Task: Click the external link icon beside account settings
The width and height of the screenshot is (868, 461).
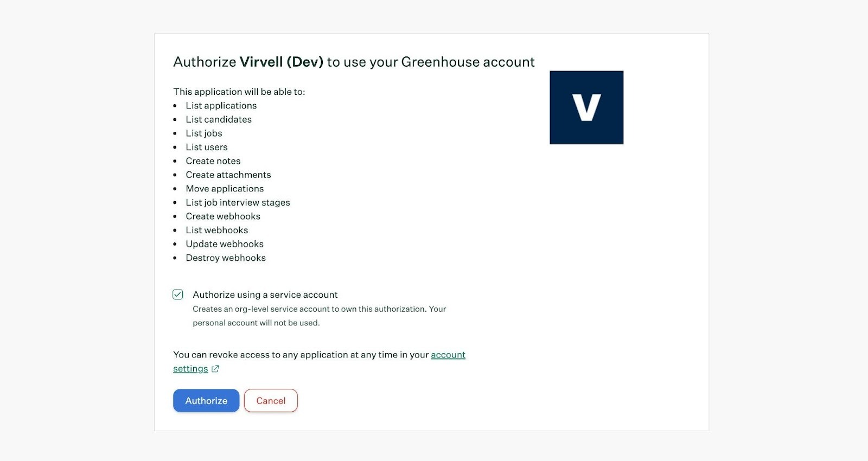Action: pyautogui.click(x=215, y=368)
